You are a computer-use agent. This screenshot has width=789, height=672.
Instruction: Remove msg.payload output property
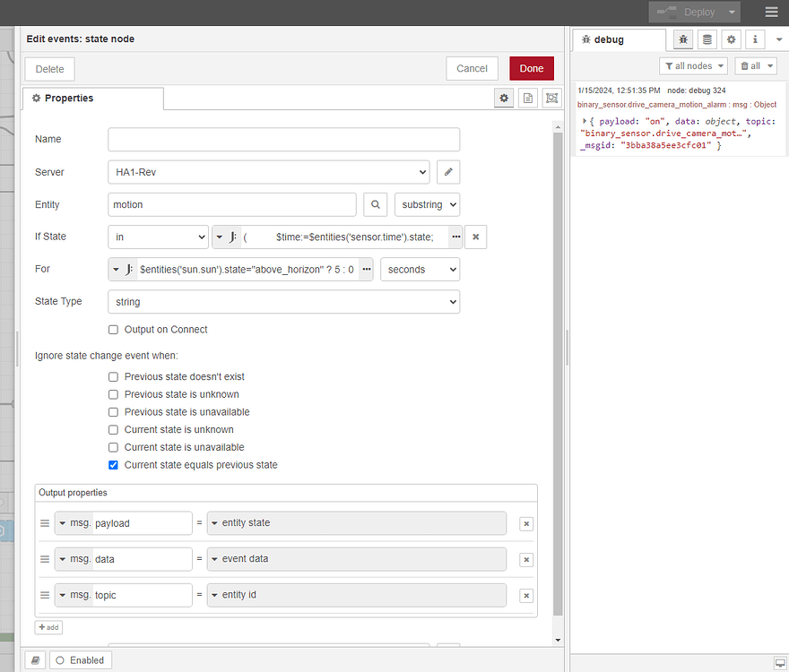pyautogui.click(x=526, y=523)
